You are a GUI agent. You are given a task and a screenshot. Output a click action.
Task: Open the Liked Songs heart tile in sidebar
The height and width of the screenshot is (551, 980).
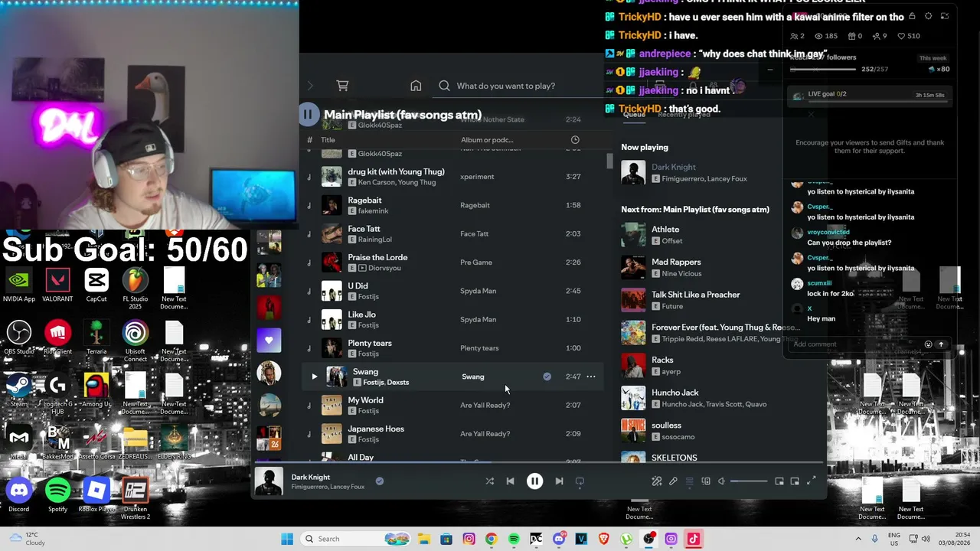coord(269,340)
